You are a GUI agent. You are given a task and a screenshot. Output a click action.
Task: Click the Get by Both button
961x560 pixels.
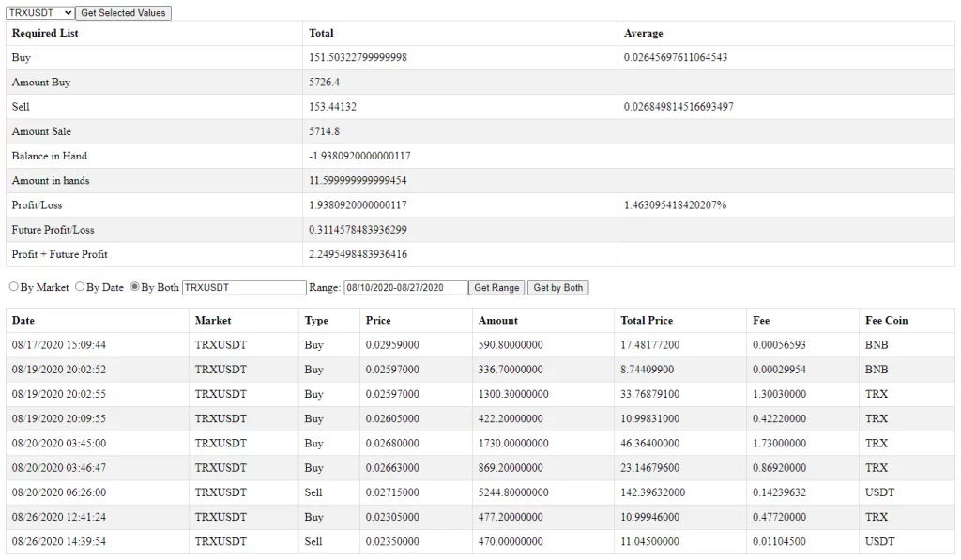pos(557,287)
